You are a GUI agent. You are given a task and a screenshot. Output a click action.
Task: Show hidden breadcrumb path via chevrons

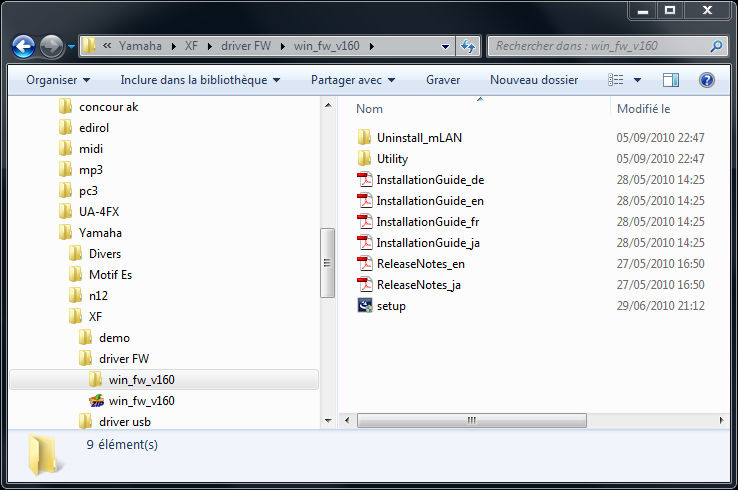(x=107, y=46)
